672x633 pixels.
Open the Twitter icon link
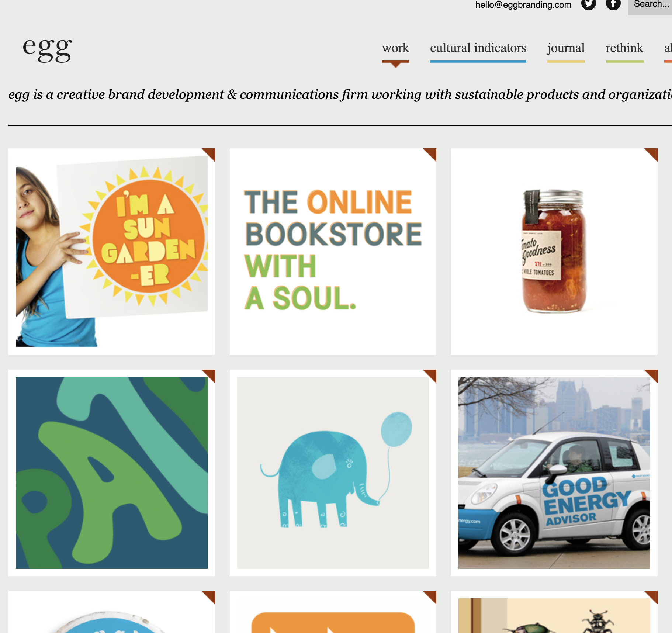tap(588, 4)
